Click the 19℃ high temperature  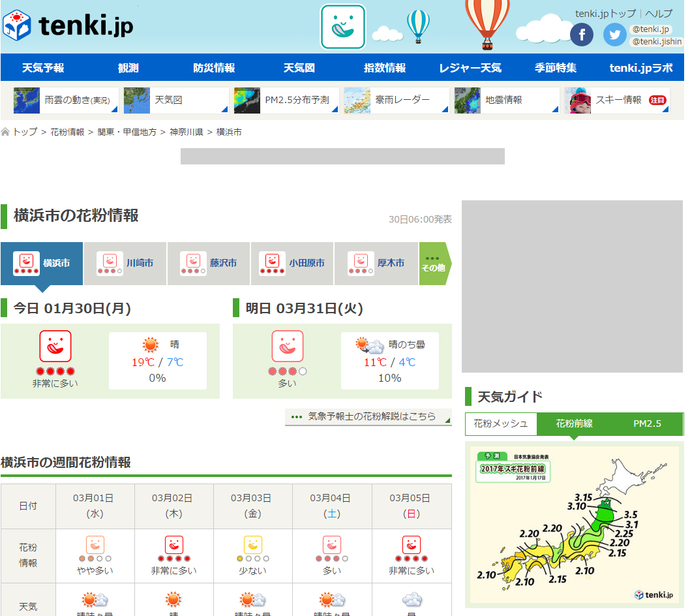coord(143,362)
